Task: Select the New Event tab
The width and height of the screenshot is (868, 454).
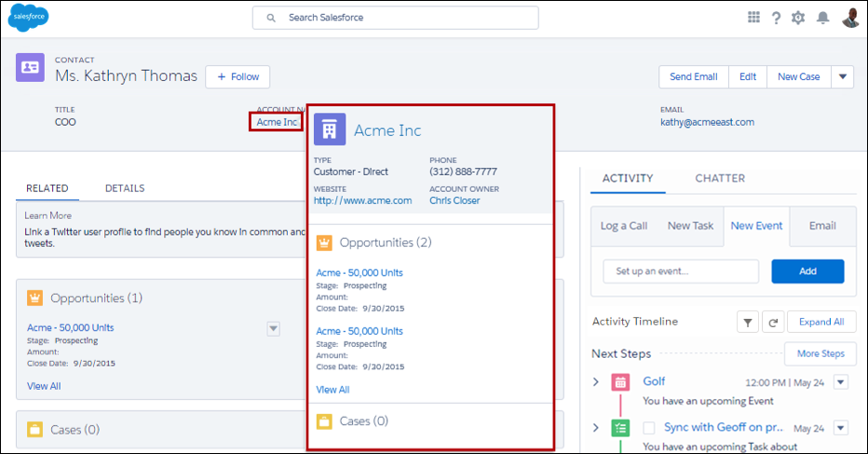Action: click(757, 227)
